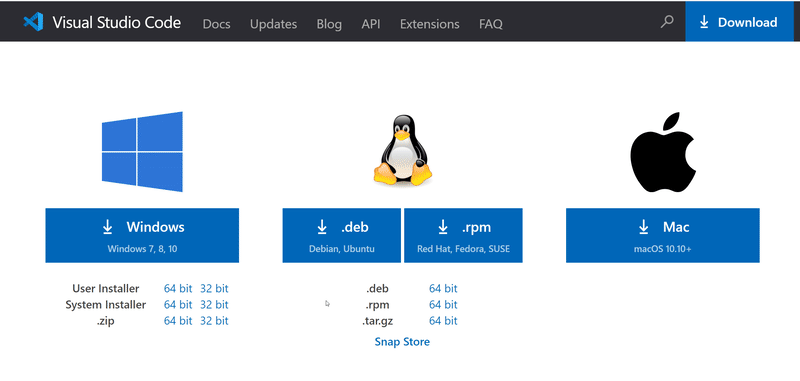
Task: Click Linux .deb 64 bit link
Action: [x=443, y=289]
